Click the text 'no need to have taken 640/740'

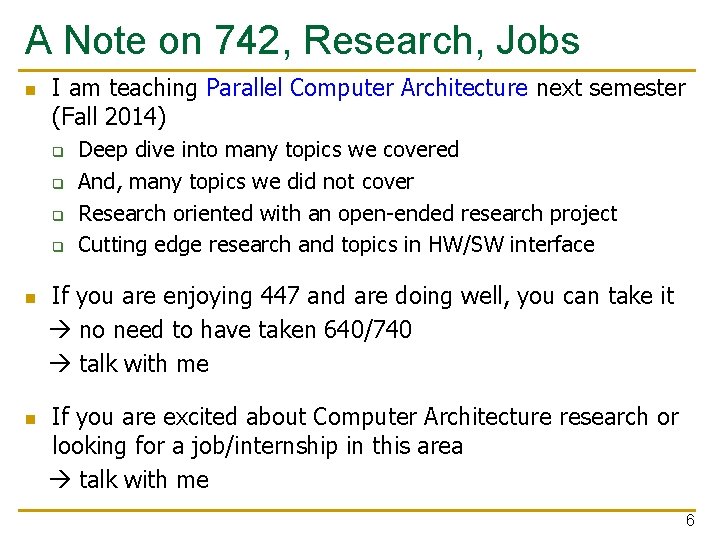[x=246, y=330]
